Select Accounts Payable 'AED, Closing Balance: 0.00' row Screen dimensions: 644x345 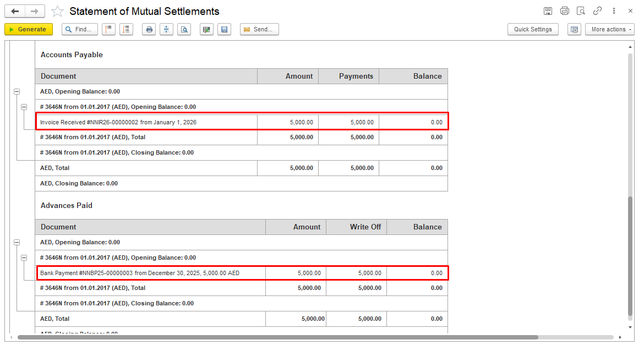point(242,183)
